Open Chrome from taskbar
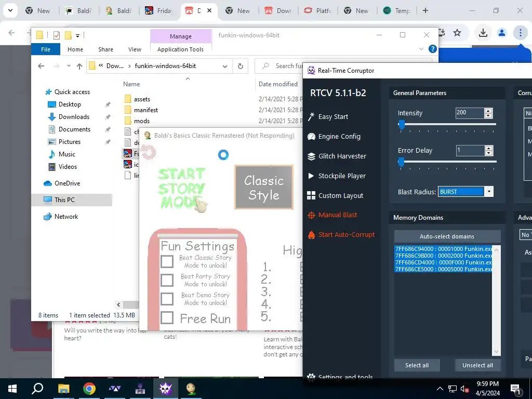This screenshot has height=399, width=532. tap(89, 389)
